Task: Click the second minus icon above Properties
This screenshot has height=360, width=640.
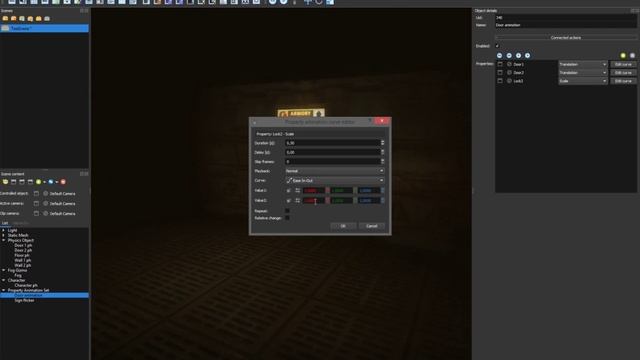Action: pyautogui.click(x=509, y=56)
